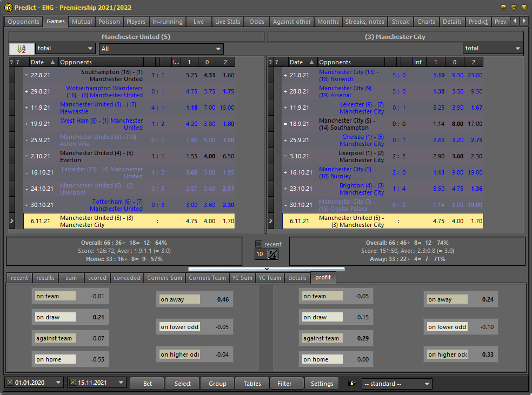Click the recent count input showing 10
This screenshot has width=532, height=395.
point(260,254)
